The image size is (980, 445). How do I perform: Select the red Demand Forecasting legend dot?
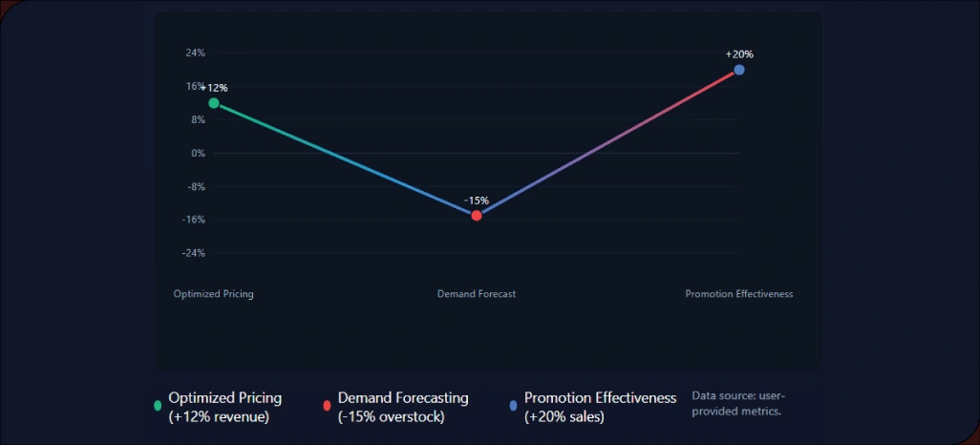(x=327, y=406)
